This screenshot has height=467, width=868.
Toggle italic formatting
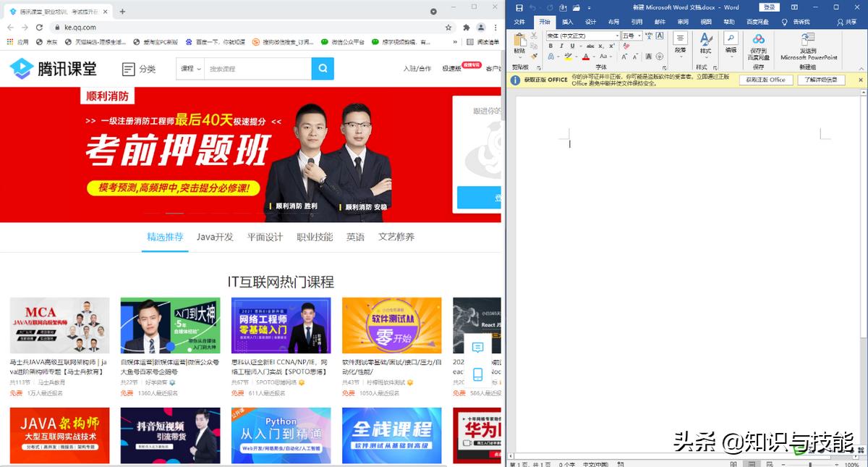pos(561,44)
